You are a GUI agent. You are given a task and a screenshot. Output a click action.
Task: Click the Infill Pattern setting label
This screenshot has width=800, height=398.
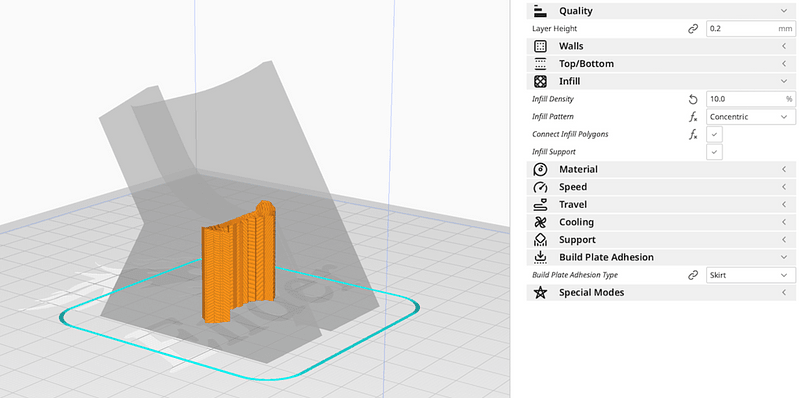coord(553,117)
